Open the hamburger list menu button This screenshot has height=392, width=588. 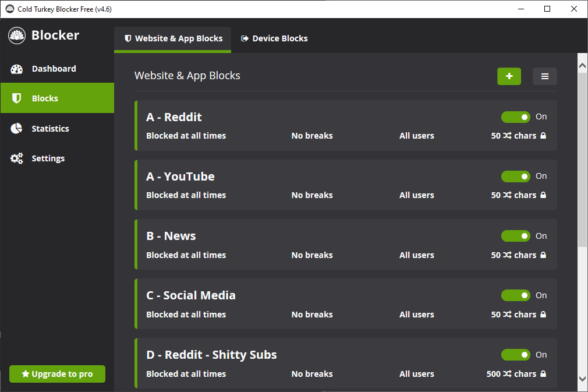point(544,76)
